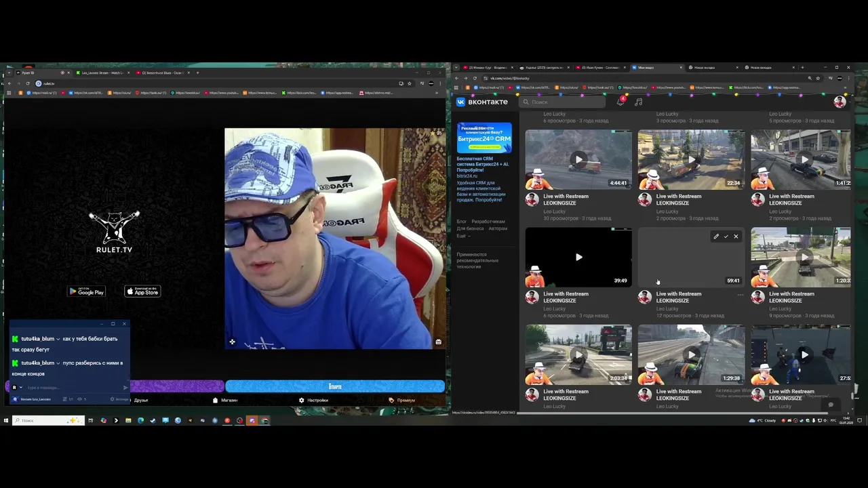Expand first tutu4ka_blum username chevron

(58, 339)
